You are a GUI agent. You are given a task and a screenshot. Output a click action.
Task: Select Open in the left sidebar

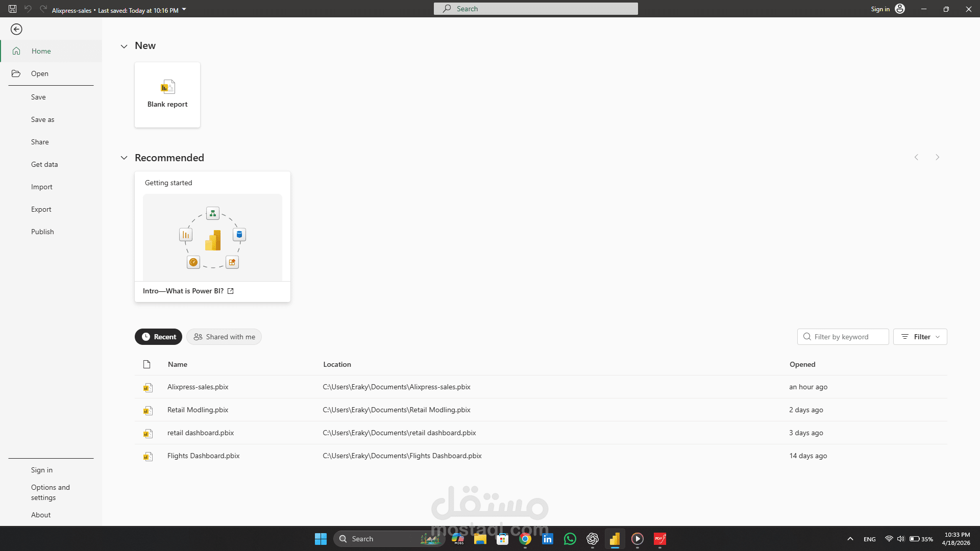[x=51, y=73]
